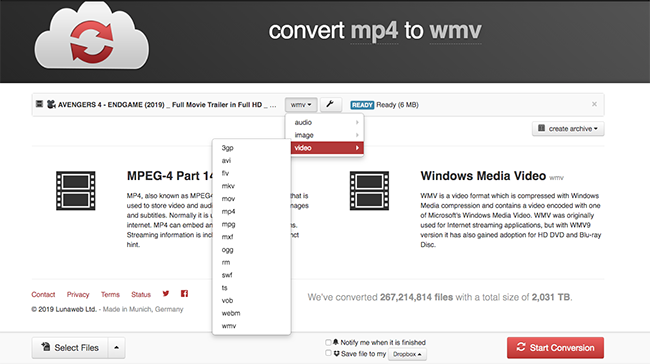Open the Privacy link
The width and height of the screenshot is (650, 364).
[x=78, y=294]
